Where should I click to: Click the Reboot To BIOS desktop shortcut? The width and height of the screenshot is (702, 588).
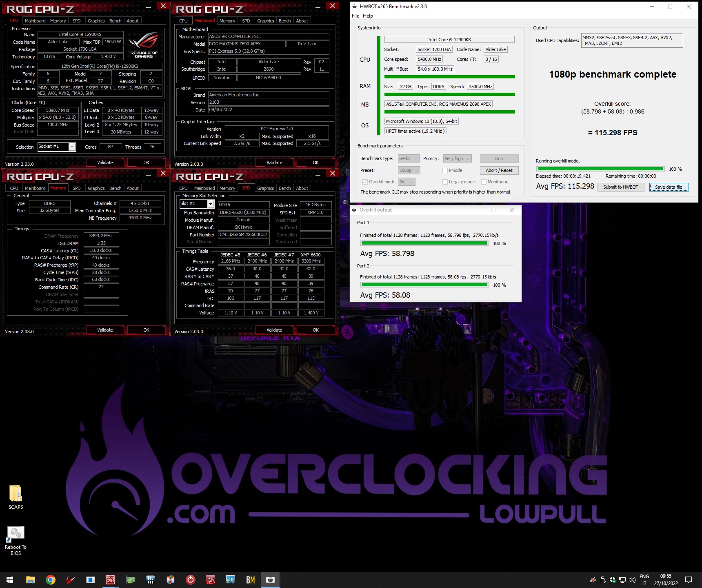coord(16,541)
